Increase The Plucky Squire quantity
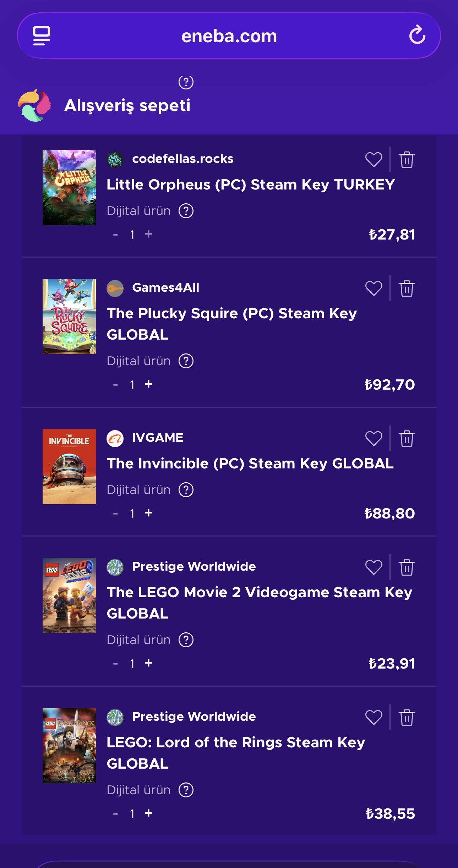Screen dimensions: 458x868 pyautogui.click(x=148, y=384)
